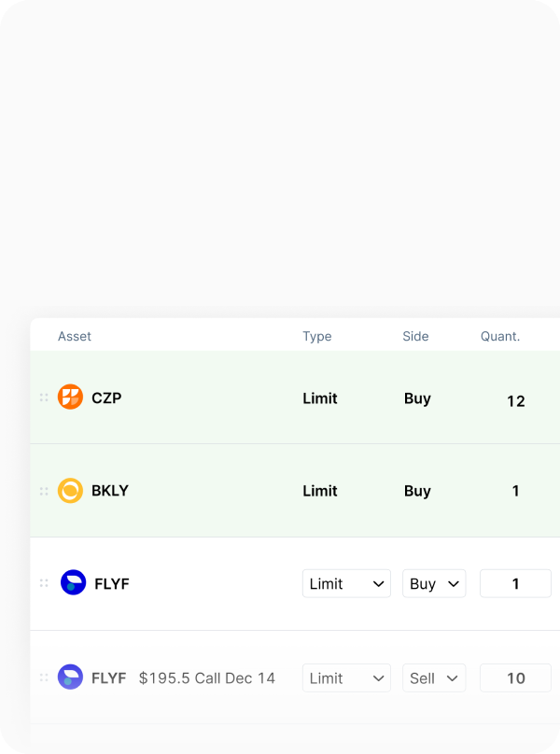This screenshot has width=560, height=754.
Task: Select the $195.5 Call Dec 14 label
Action: [x=207, y=678]
